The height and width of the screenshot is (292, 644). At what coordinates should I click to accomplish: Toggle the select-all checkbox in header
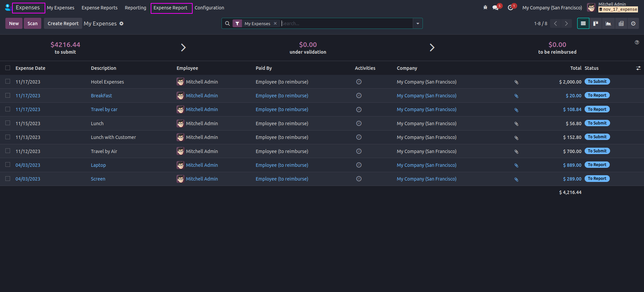click(x=8, y=68)
